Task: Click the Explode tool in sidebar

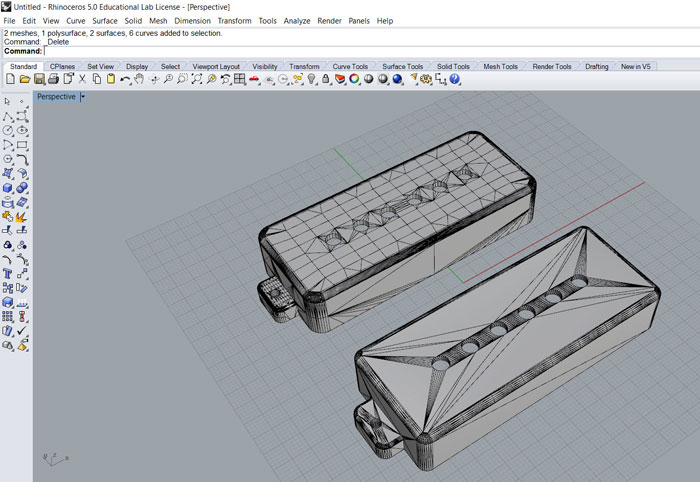Action: (x=22, y=216)
